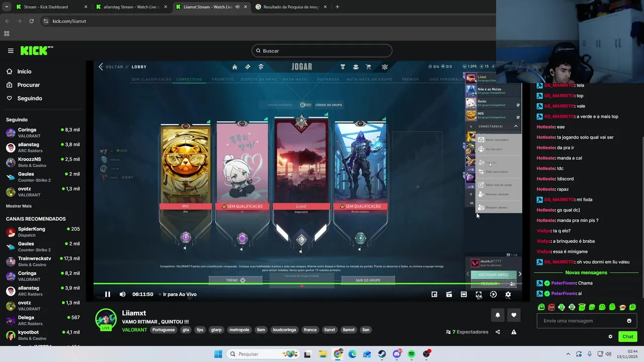
Task: Share the stream
Action: coord(498,332)
